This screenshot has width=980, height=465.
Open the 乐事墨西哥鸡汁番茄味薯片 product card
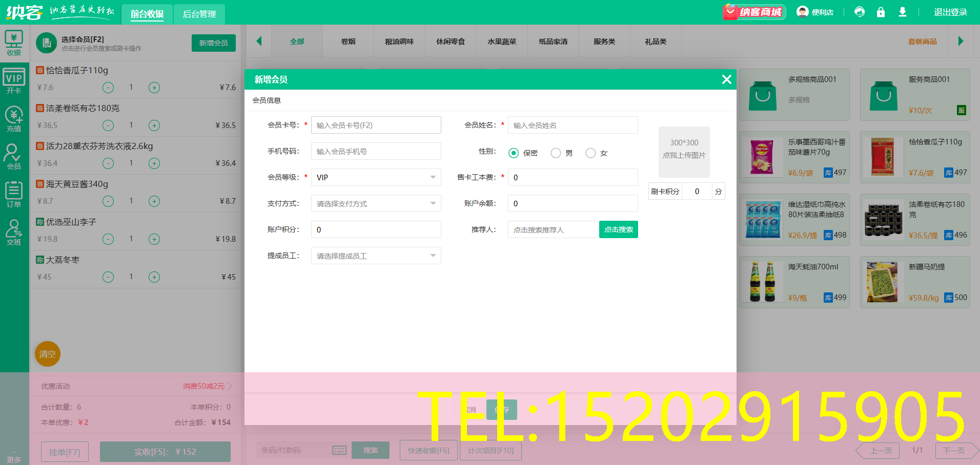794,157
